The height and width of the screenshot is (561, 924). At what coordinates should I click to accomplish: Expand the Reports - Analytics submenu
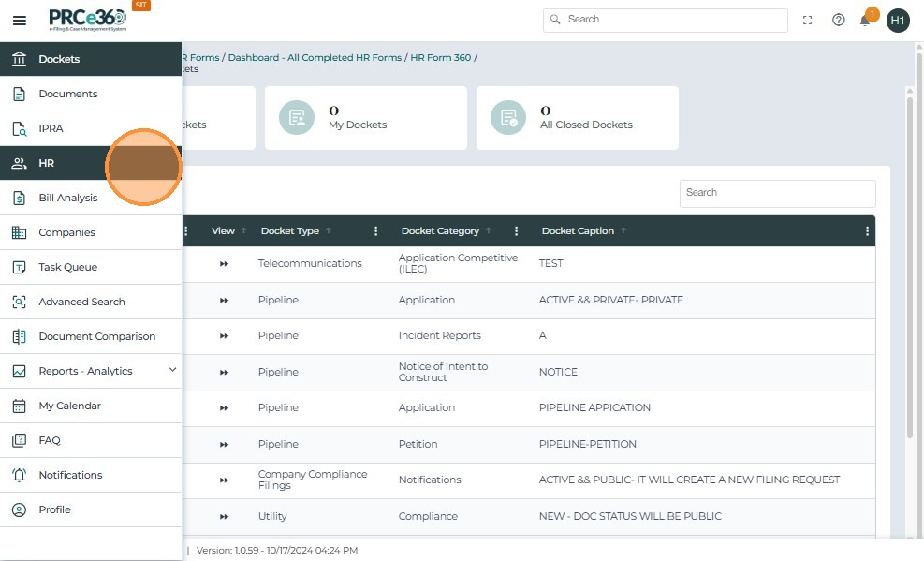coord(172,371)
